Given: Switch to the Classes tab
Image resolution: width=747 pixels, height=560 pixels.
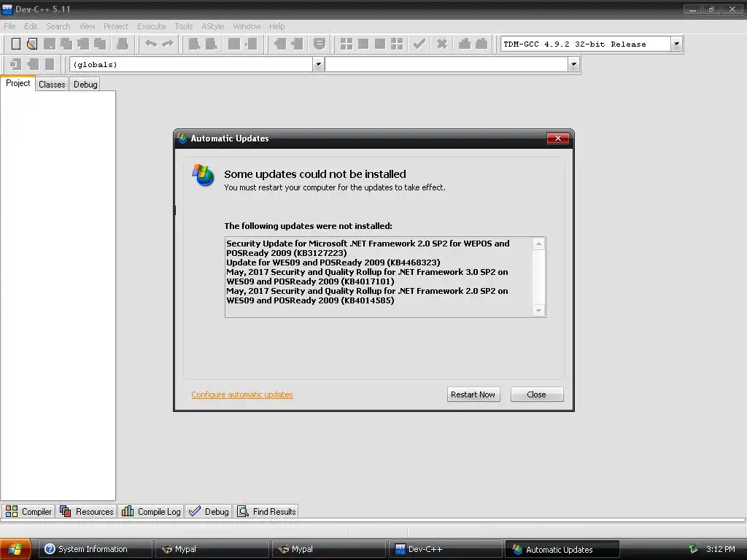Looking at the screenshot, I should click(x=52, y=85).
